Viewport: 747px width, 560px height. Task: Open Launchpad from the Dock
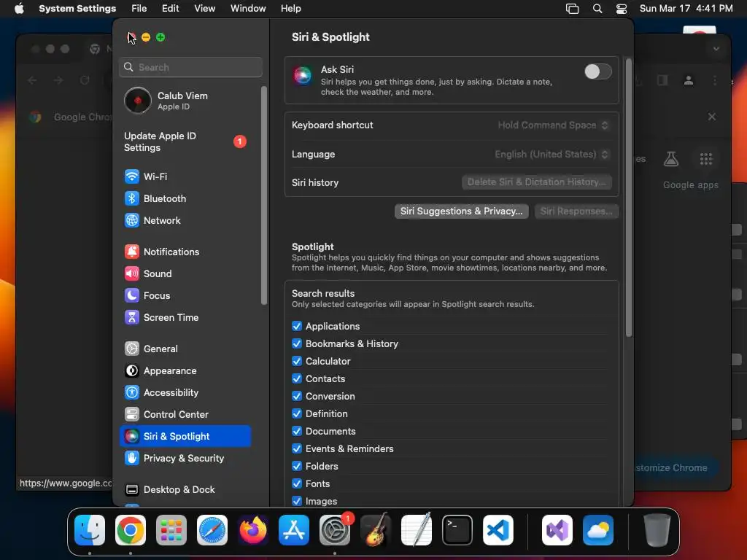[171, 530]
